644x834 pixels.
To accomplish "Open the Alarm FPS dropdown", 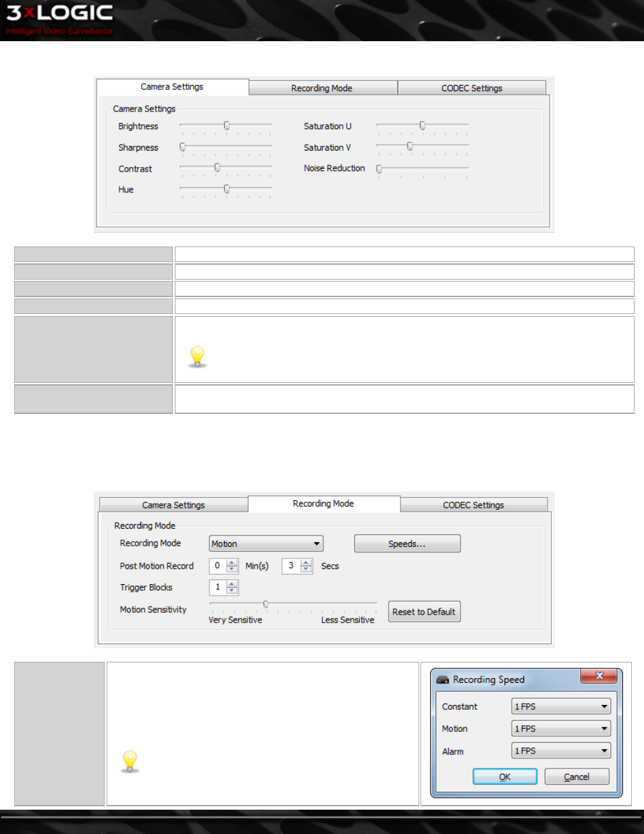I will pos(561,751).
